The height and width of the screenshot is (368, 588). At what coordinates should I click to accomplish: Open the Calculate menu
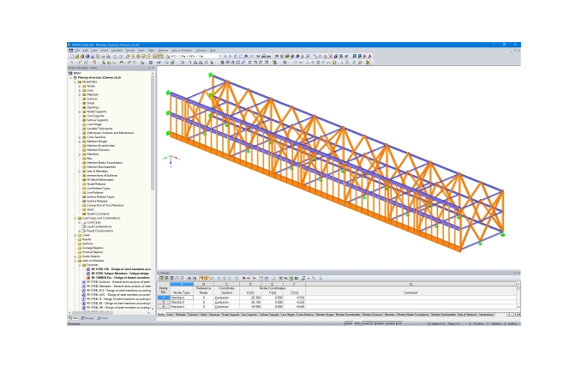pyautogui.click(x=117, y=51)
